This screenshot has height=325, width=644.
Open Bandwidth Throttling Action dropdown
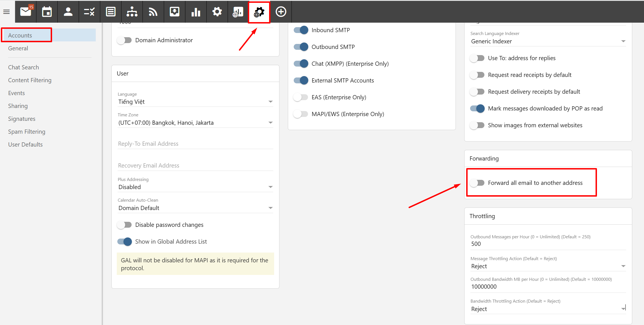click(548, 309)
